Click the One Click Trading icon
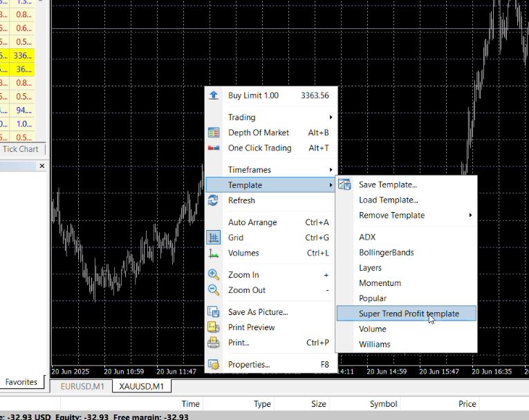This screenshot has height=420, width=529. point(214,148)
